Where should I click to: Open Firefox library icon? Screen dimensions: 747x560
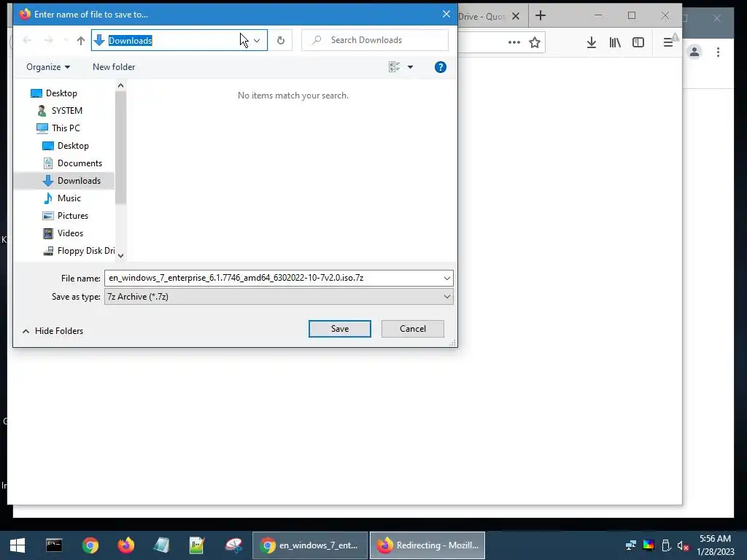pos(615,42)
